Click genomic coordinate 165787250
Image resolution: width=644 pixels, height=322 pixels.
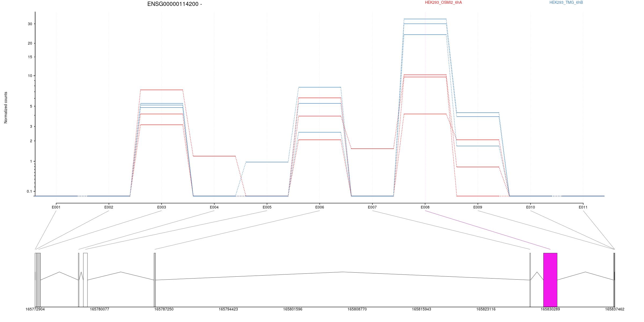164,309
